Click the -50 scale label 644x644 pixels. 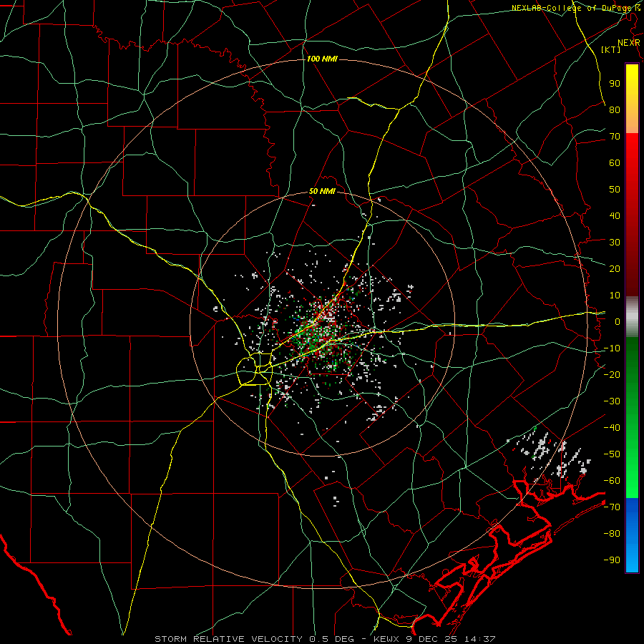coord(612,454)
